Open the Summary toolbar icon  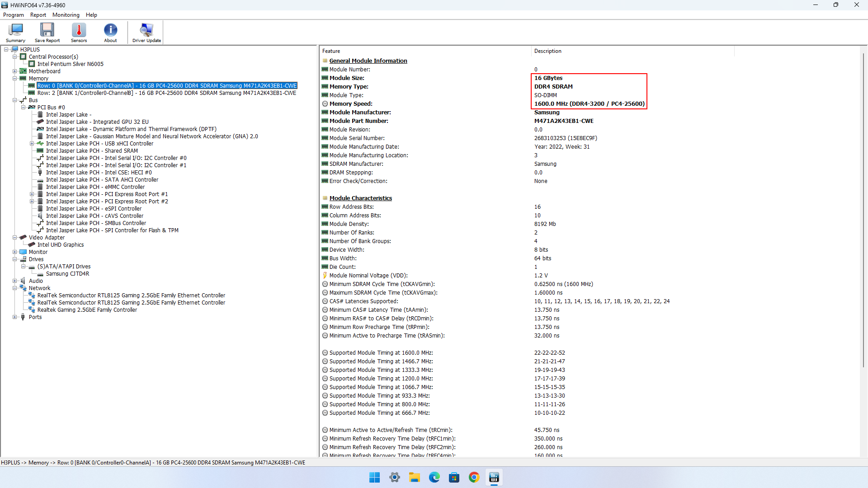[x=15, y=33]
